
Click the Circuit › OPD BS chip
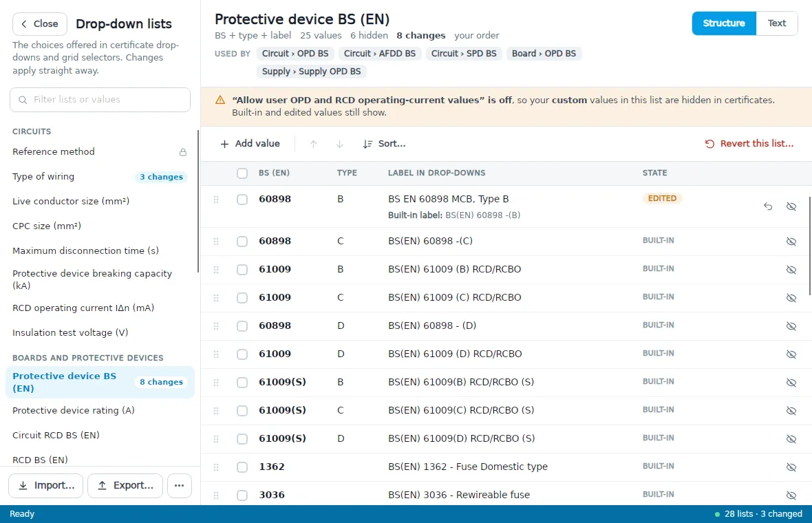295,54
